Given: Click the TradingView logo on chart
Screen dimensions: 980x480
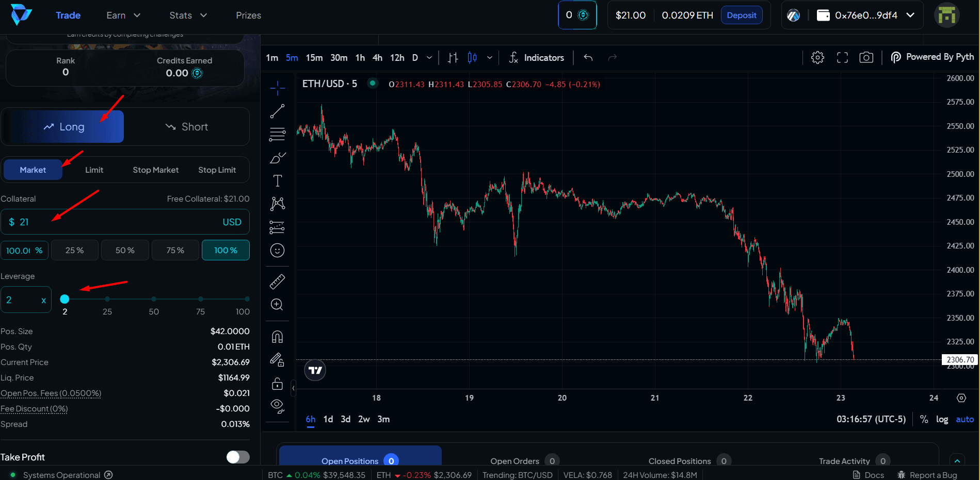Looking at the screenshot, I should [x=315, y=370].
